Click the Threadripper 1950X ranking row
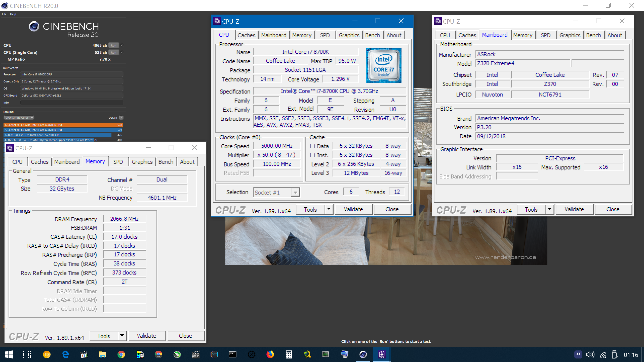This screenshot has height=362, width=644. click(x=63, y=140)
